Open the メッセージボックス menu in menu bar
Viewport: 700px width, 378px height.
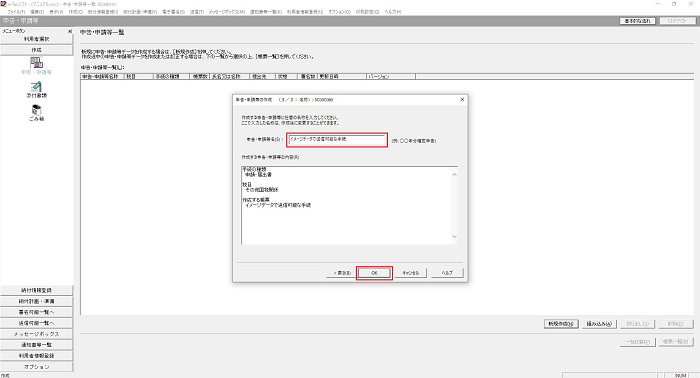click(x=227, y=12)
